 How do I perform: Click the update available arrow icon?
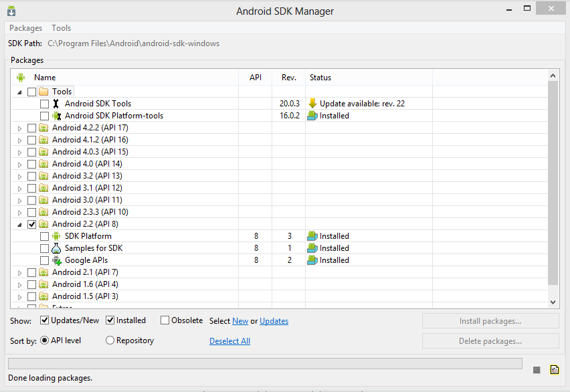(312, 104)
